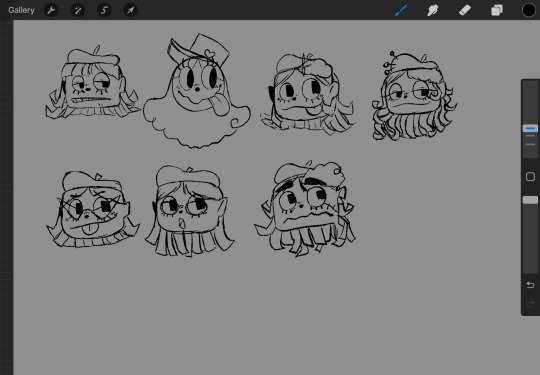This screenshot has height=375, width=540.
Task: Select the Brush paint tool
Action: (x=401, y=10)
